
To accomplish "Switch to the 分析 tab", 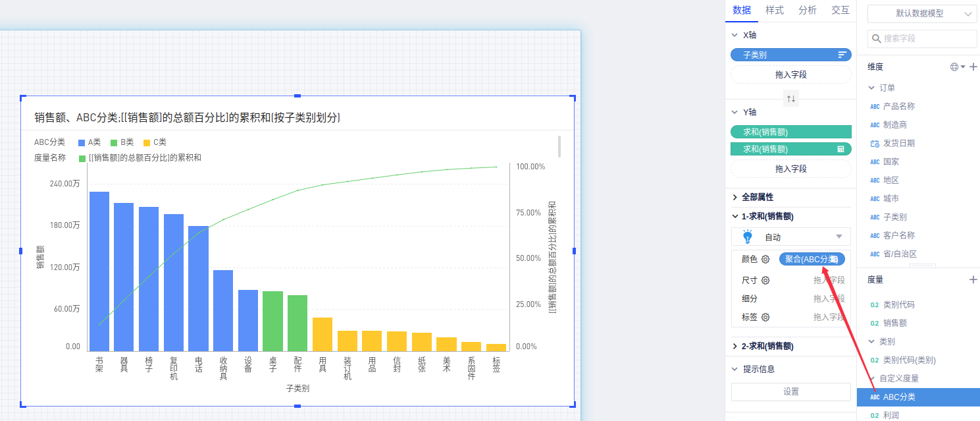I will [x=808, y=11].
